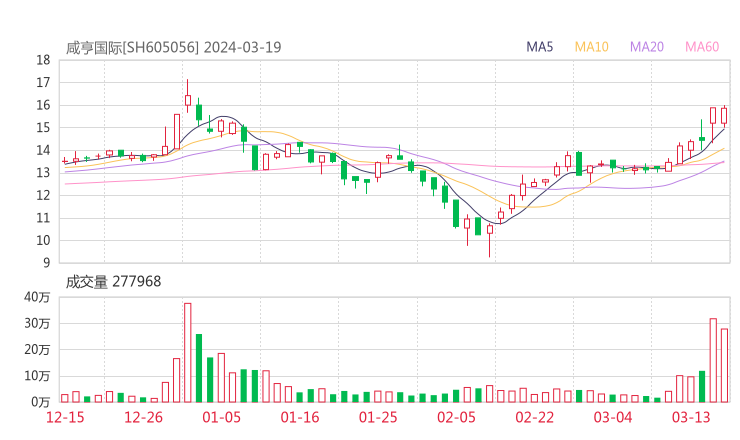Select the 40万 volume axis label
The width and height of the screenshot is (740, 440).
(x=37, y=297)
